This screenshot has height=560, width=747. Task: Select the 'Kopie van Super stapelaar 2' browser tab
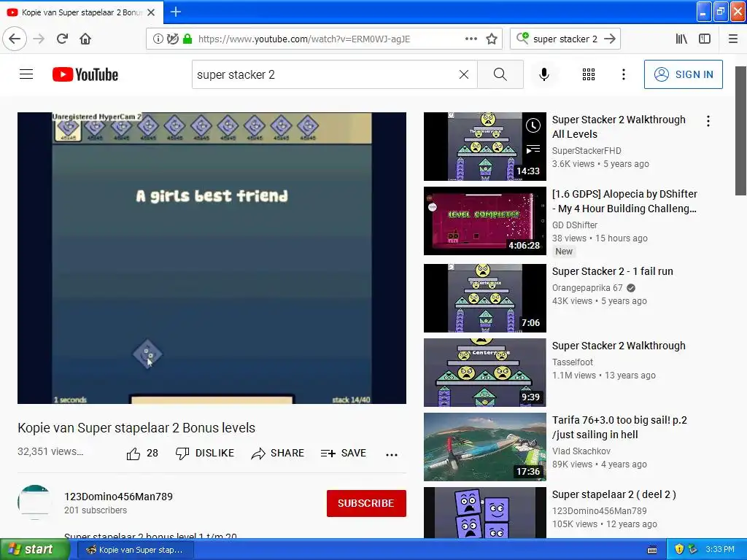click(x=81, y=12)
